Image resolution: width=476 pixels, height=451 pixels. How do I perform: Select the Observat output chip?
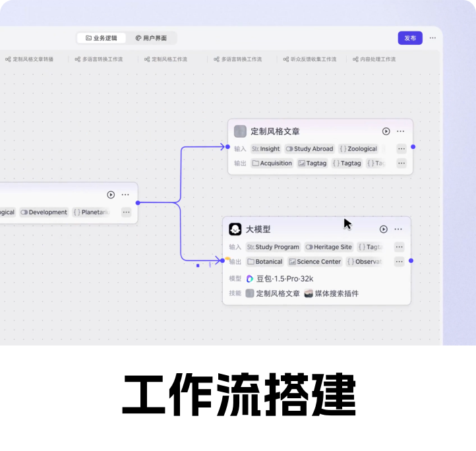point(364,262)
